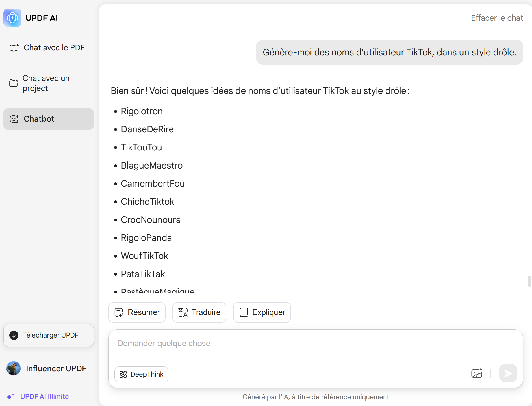Click the sparkle icon beside UPDF AI Illimité
The width and height of the screenshot is (532, 406).
click(x=10, y=396)
